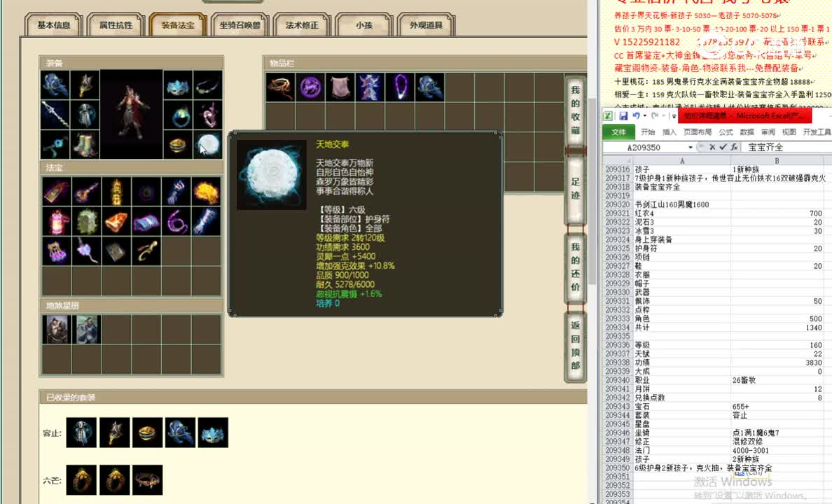Select the golden hook artifact

click(146, 251)
